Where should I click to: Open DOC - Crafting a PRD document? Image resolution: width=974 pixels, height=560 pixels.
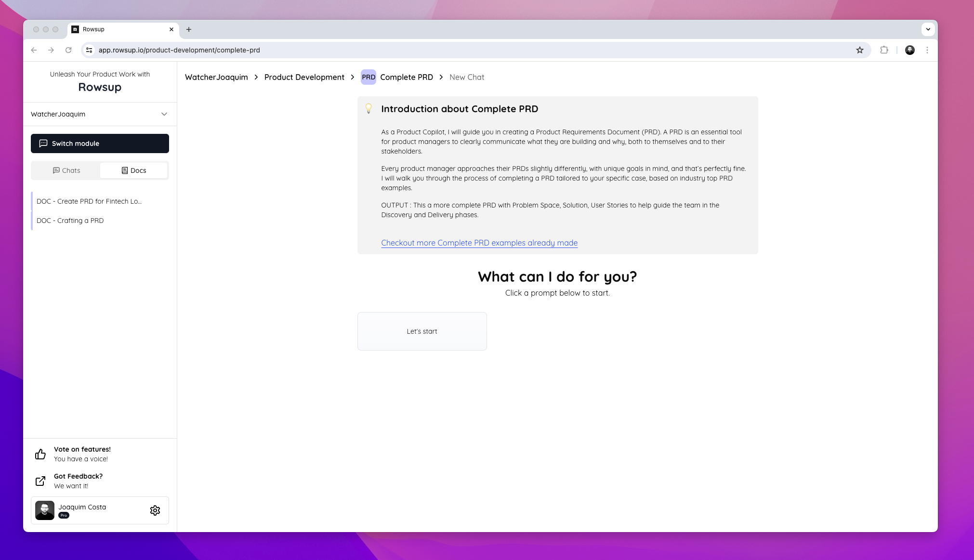(x=70, y=221)
